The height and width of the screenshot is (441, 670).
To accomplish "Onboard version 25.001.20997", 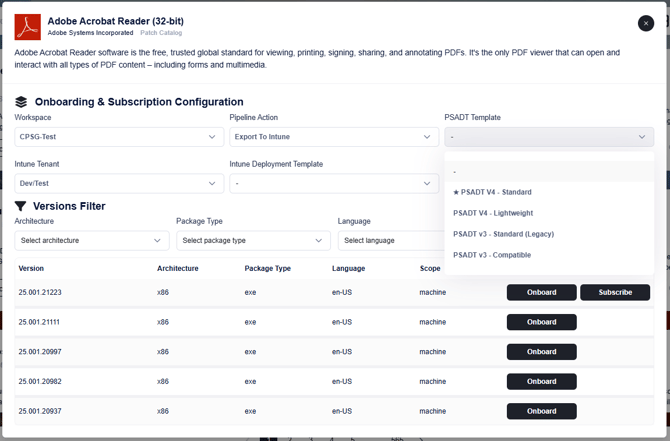I will click(x=541, y=352).
